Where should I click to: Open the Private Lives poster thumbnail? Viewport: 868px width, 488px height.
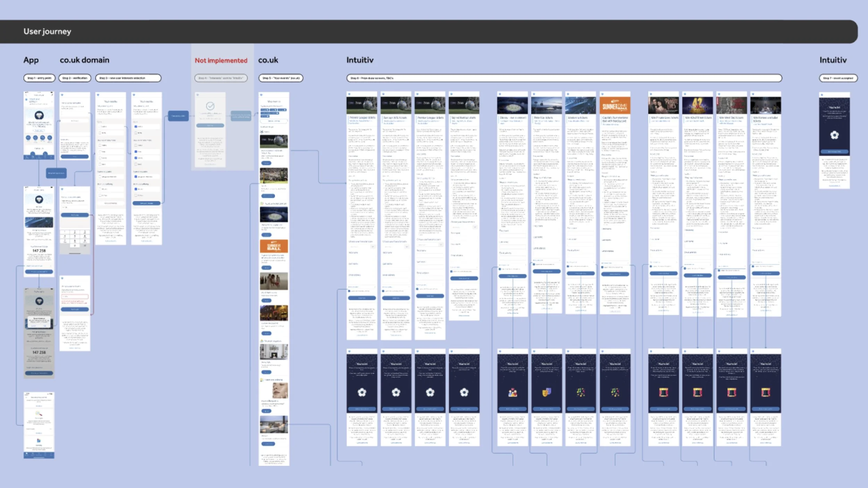[663, 106]
